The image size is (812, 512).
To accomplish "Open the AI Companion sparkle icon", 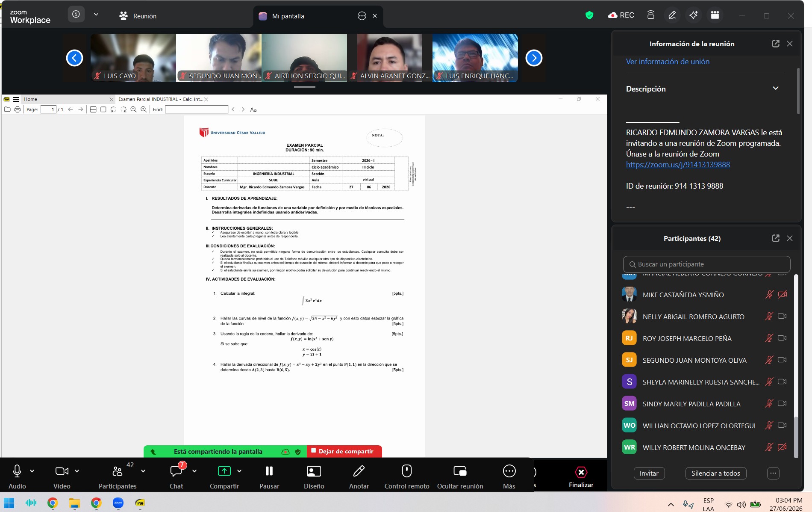I will (x=693, y=15).
